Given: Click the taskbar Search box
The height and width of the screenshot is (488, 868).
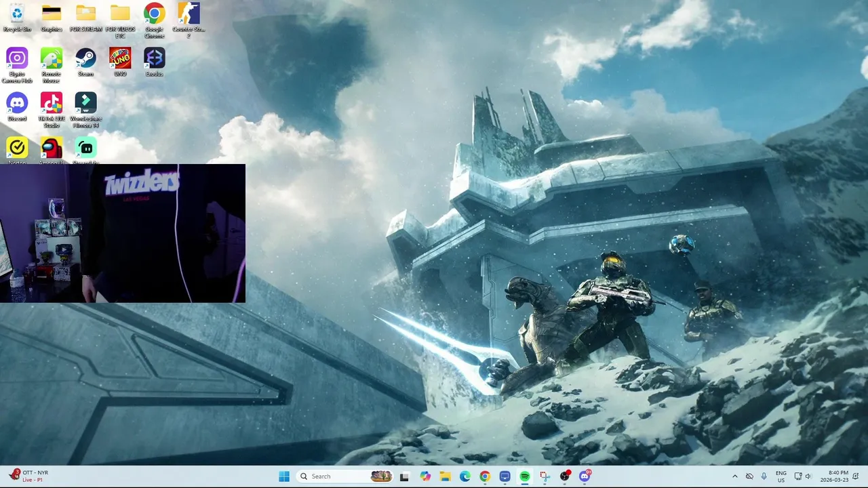Looking at the screenshot, I should tap(346, 476).
